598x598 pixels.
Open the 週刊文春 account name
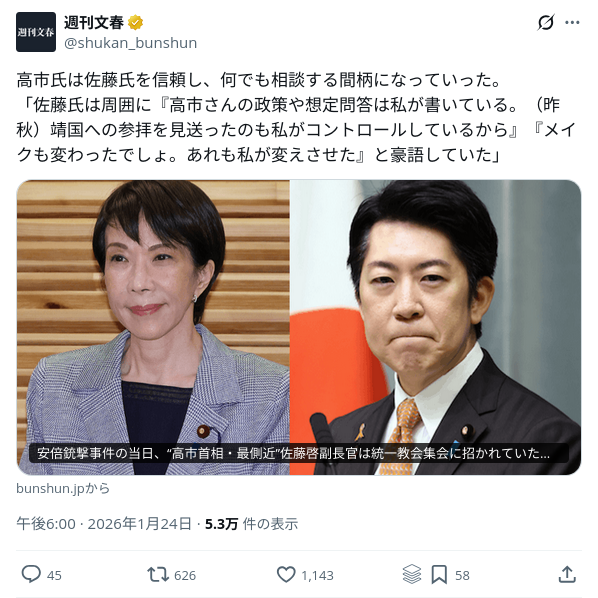point(93,23)
